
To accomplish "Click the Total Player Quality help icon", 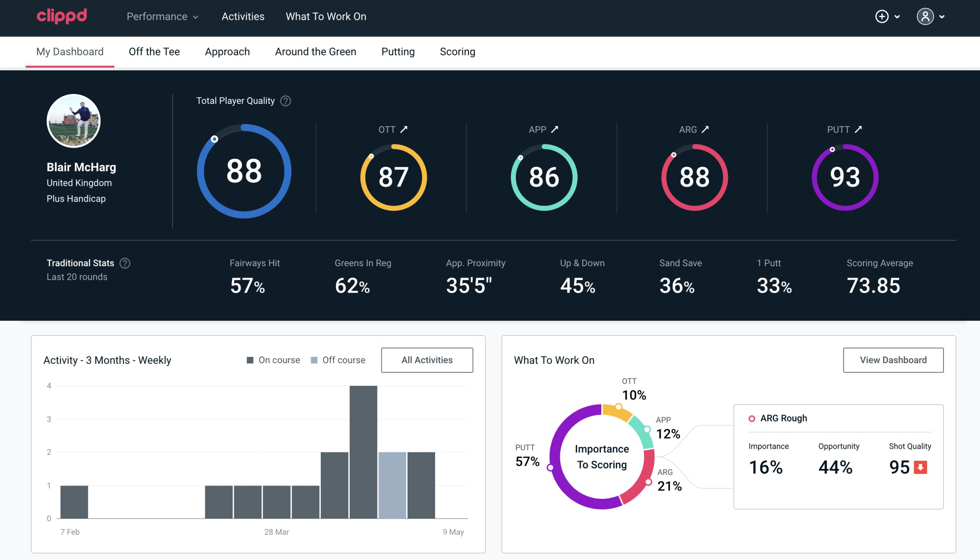I will [285, 100].
